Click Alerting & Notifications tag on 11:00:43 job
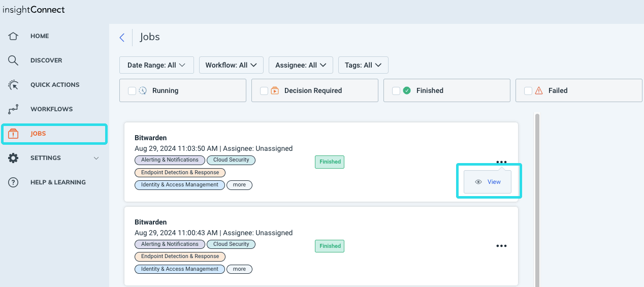644x287 pixels. (x=170, y=244)
